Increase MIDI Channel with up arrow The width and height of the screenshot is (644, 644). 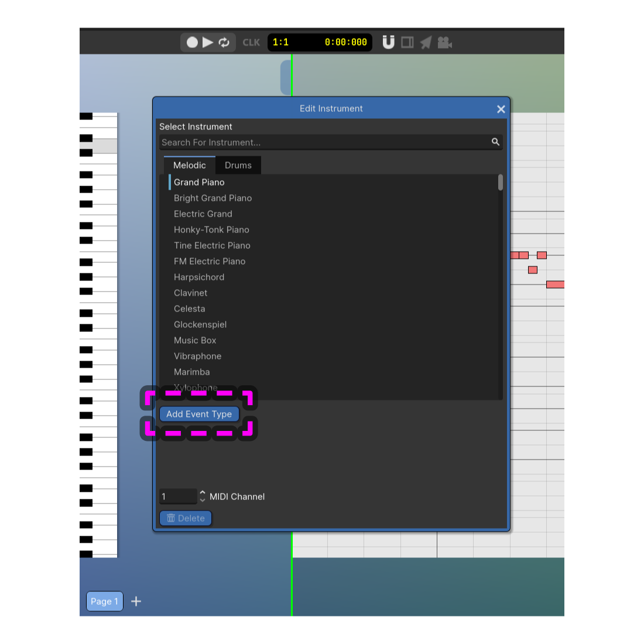(203, 493)
